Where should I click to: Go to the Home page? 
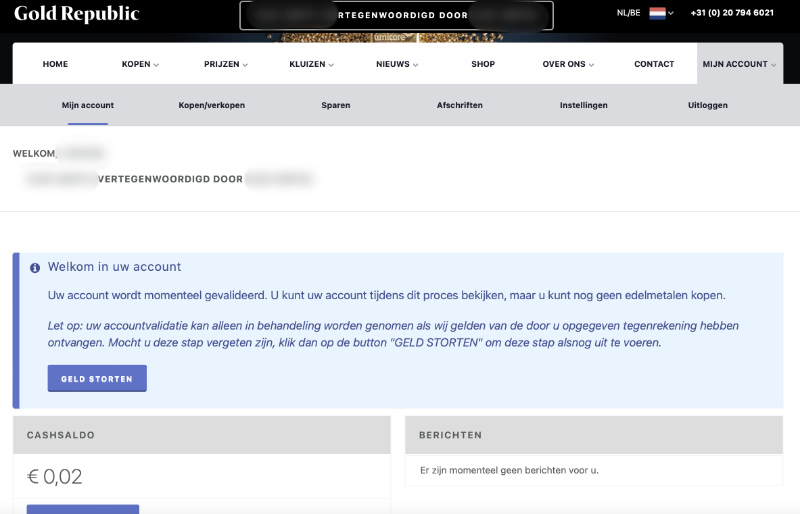tap(55, 64)
